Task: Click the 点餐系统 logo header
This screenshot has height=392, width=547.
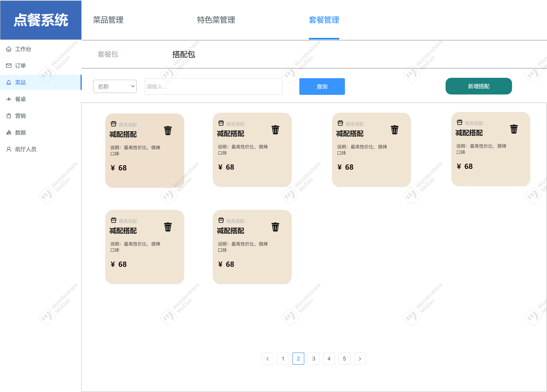Action: click(41, 20)
